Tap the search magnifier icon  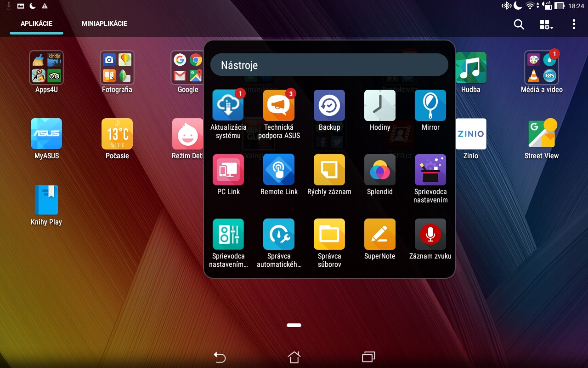[519, 24]
